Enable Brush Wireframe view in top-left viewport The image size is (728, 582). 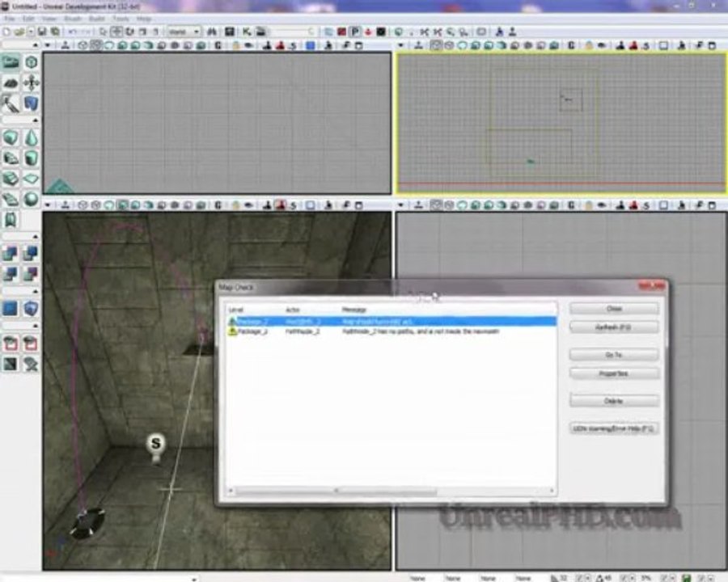click(83, 45)
